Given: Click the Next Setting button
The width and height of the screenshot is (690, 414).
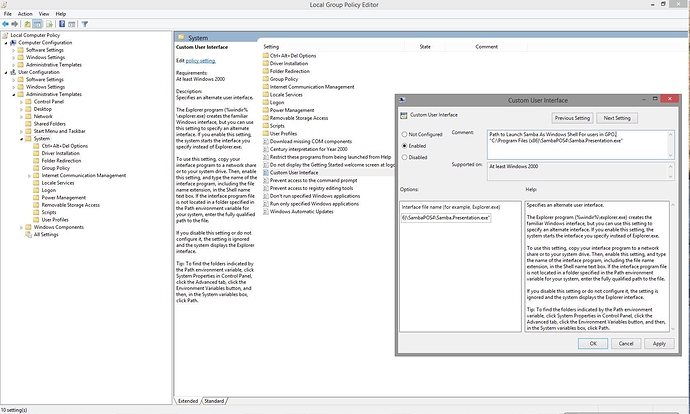Looking at the screenshot, I should 617,118.
